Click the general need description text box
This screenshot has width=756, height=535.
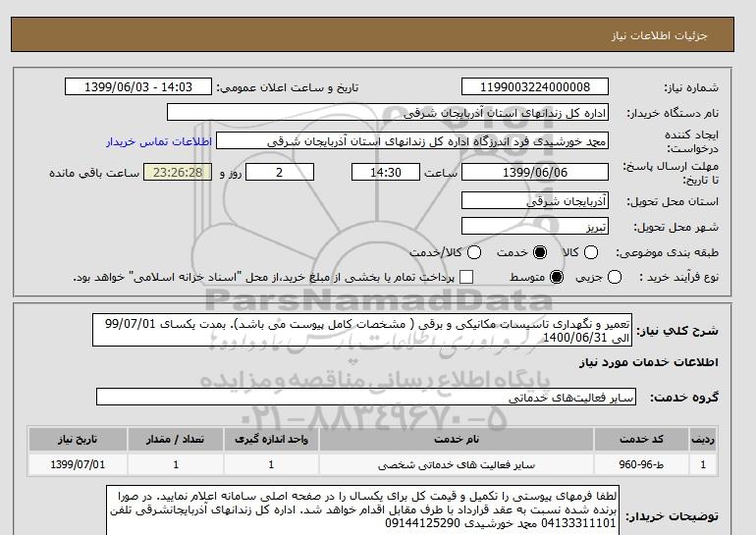[x=362, y=331]
